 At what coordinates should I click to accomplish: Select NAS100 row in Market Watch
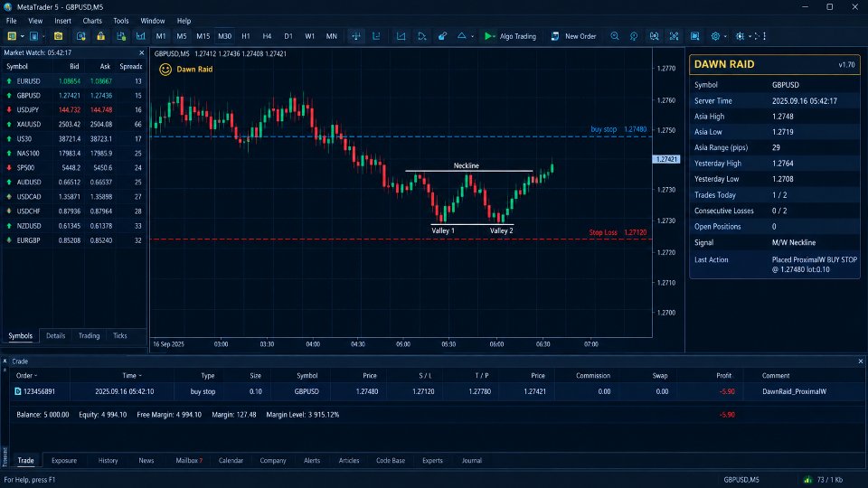[73, 154]
